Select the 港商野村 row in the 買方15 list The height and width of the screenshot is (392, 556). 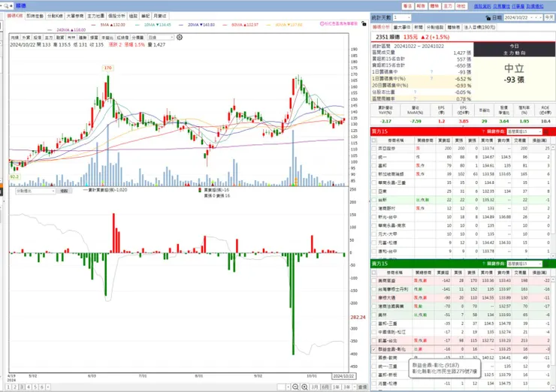coord(461,209)
